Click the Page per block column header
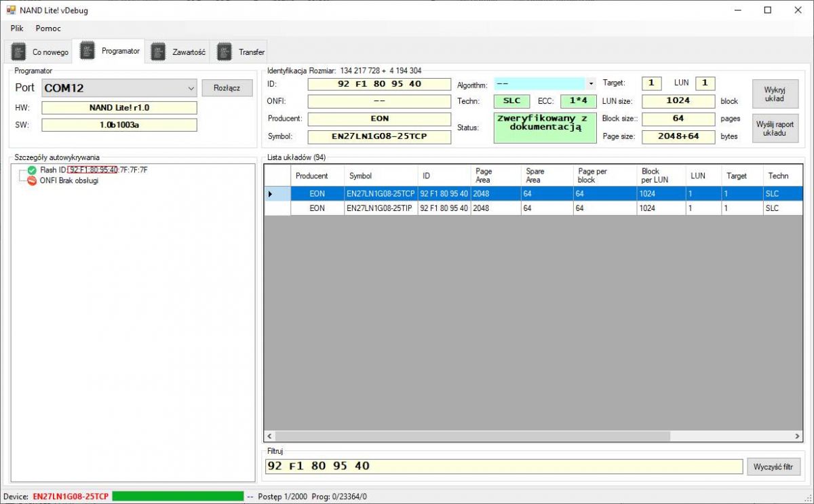Viewport: 814px width, 504px height. point(605,176)
